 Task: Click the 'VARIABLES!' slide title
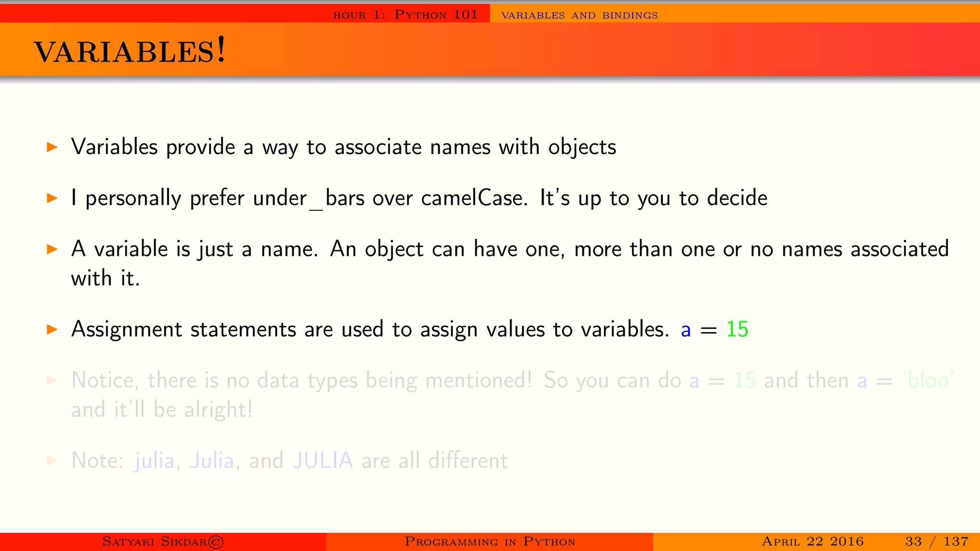[x=130, y=51]
